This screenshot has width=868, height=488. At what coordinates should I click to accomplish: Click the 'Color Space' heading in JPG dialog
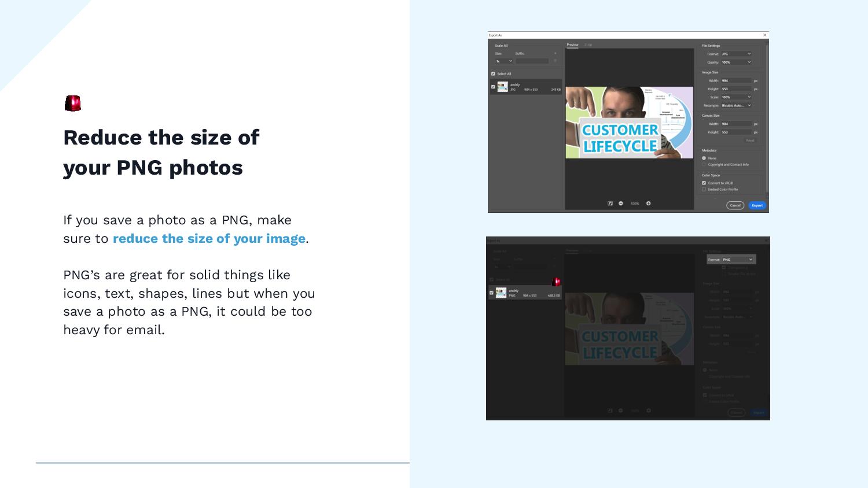click(x=711, y=175)
